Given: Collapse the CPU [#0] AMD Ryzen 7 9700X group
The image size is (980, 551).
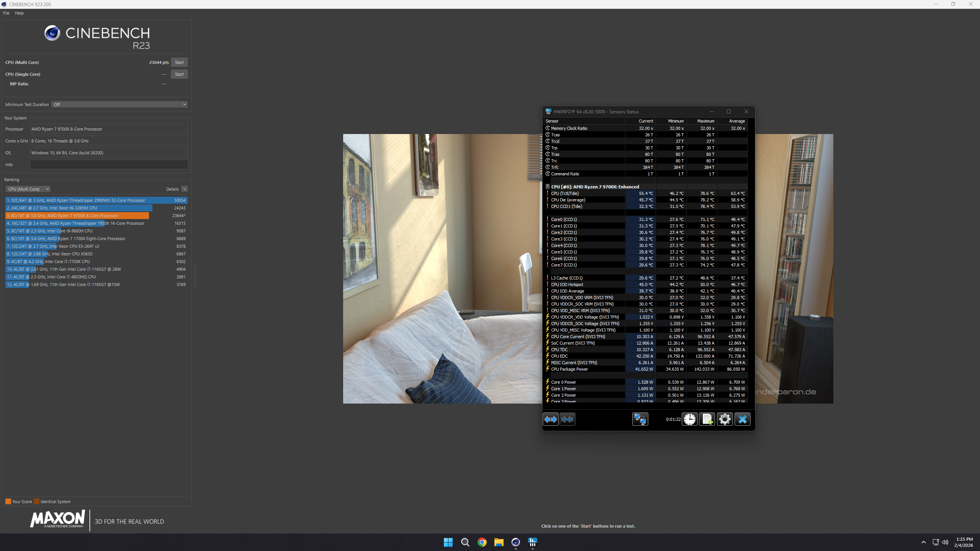Looking at the screenshot, I should [x=548, y=187].
